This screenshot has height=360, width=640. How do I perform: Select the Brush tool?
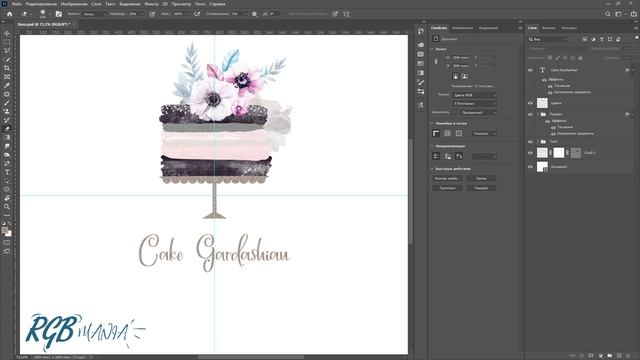[7, 102]
